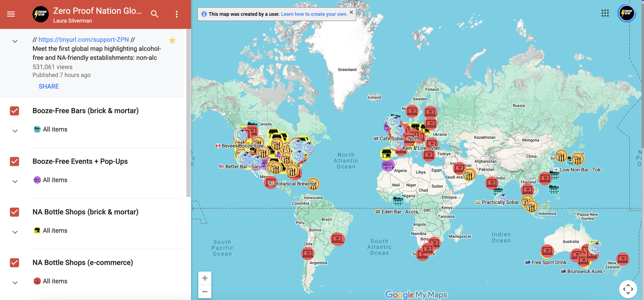The width and height of the screenshot is (644, 300).
Task: Expand All items under brick & mortar shops
Action: [15, 232]
